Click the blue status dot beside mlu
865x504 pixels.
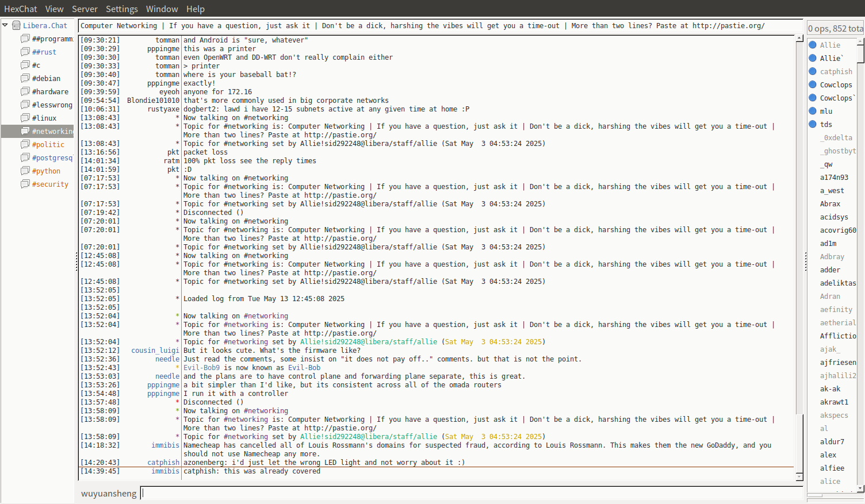[813, 111]
